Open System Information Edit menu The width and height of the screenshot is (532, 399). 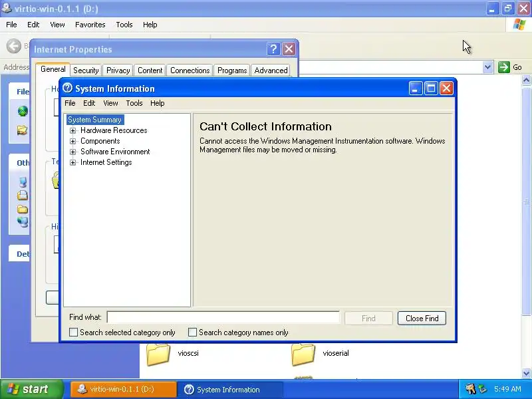pyautogui.click(x=89, y=103)
